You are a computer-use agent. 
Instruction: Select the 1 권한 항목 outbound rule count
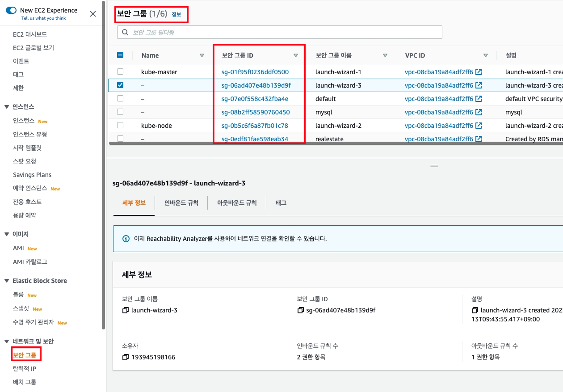[485, 357]
